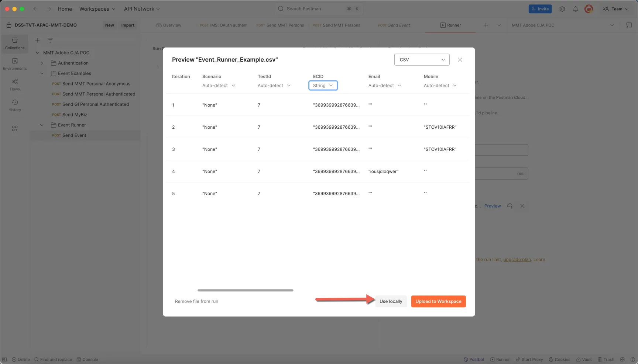Viewport: 638px width, 364px height.
Task: Close the CSV preview dialog
Action: click(x=460, y=60)
